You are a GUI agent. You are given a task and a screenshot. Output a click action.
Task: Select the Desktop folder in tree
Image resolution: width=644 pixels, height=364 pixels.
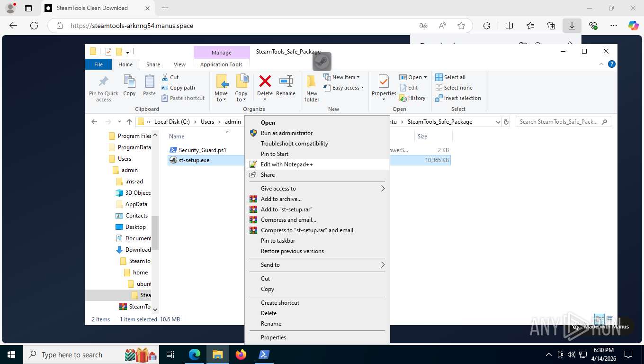(x=135, y=227)
